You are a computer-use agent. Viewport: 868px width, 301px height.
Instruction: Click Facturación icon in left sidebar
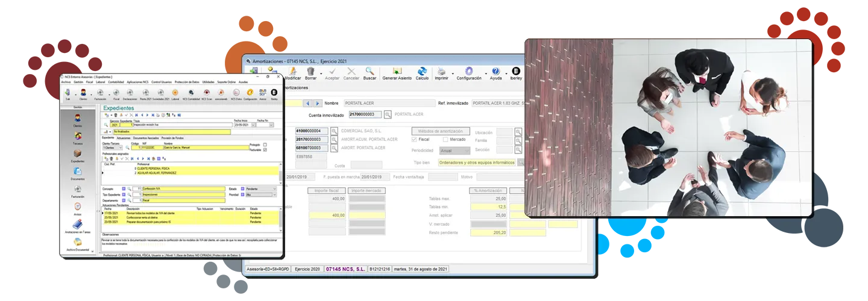tap(78, 188)
